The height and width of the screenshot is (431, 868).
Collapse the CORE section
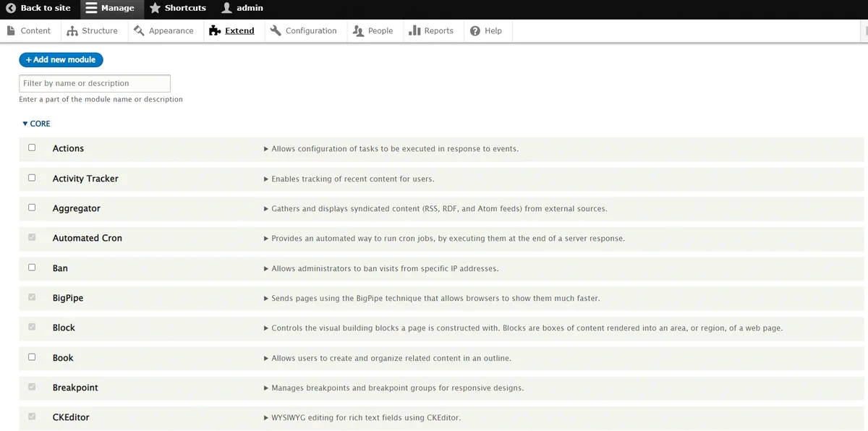(x=36, y=124)
